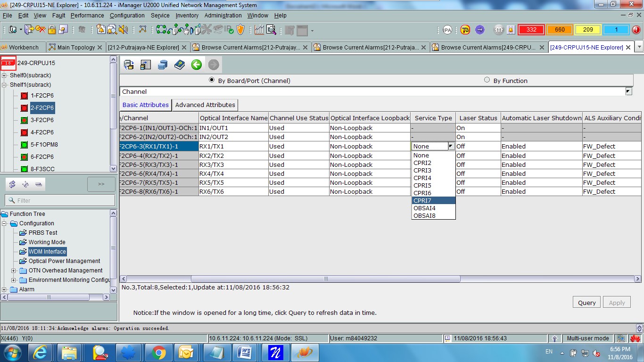Image resolution: width=644 pixels, height=362 pixels.
Task: Open the Inventory menu
Action: (x=187, y=16)
